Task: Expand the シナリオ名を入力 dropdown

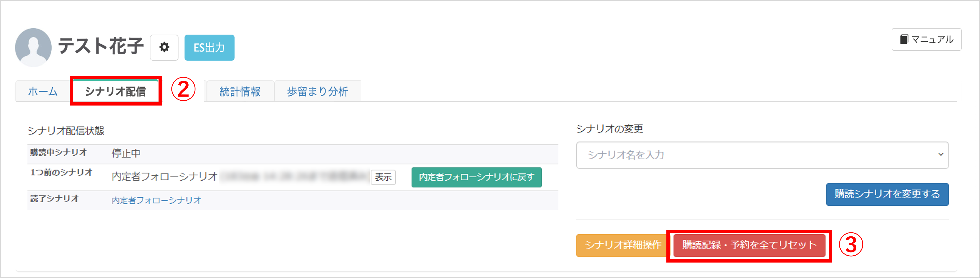Action: click(762, 155)
